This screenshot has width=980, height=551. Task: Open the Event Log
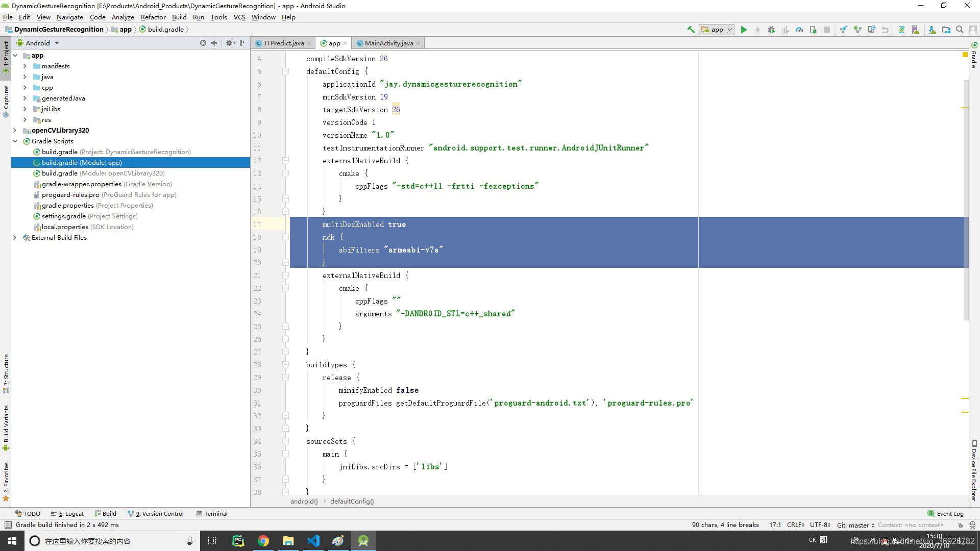945,514
